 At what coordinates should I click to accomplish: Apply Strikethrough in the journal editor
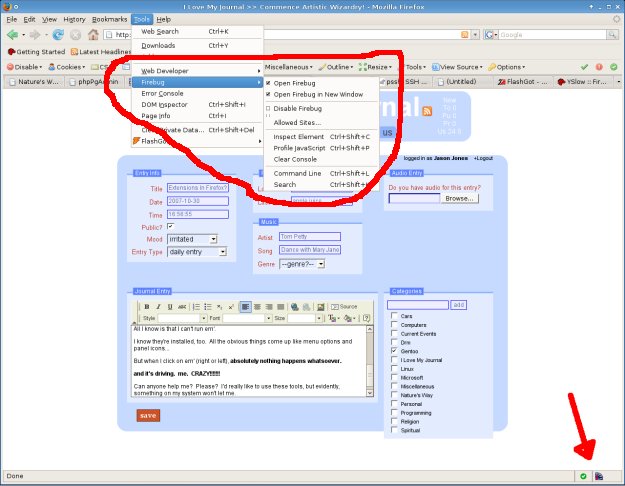click(182, 307)
